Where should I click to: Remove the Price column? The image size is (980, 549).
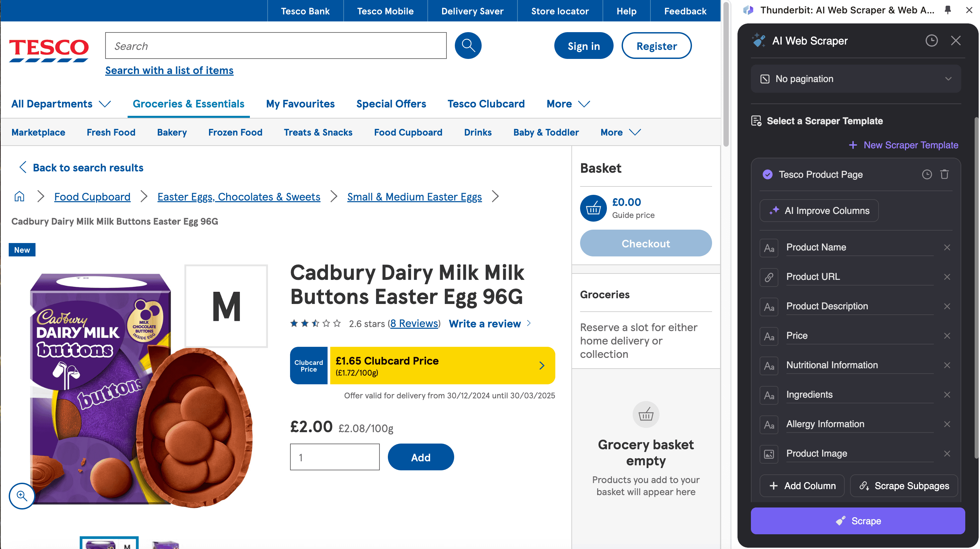point(947,336)
